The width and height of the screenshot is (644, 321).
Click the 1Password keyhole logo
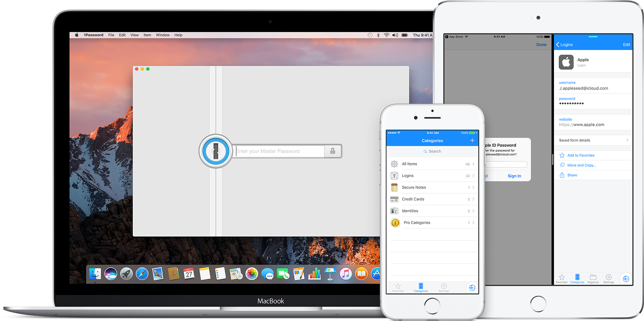216,151
